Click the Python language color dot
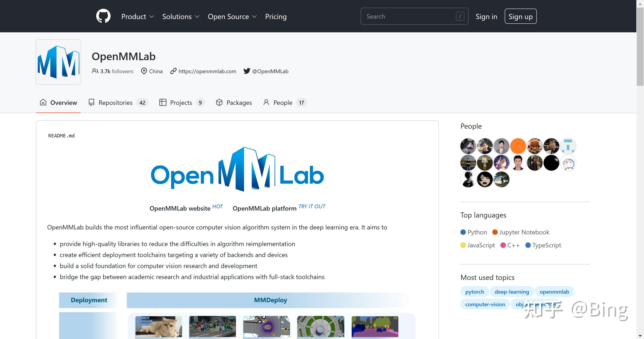The height and width of the screenshot is (339, 644). pos(463,232)
